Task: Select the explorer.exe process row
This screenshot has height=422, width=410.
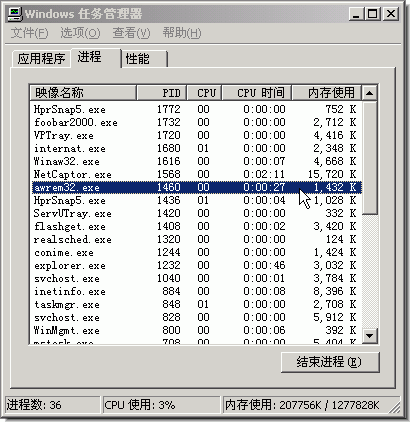Action: tap(196, 265)
